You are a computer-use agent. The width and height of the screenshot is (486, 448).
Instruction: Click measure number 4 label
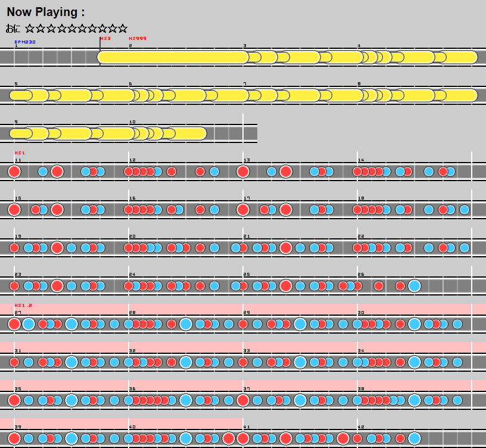(x=359, y=46)
